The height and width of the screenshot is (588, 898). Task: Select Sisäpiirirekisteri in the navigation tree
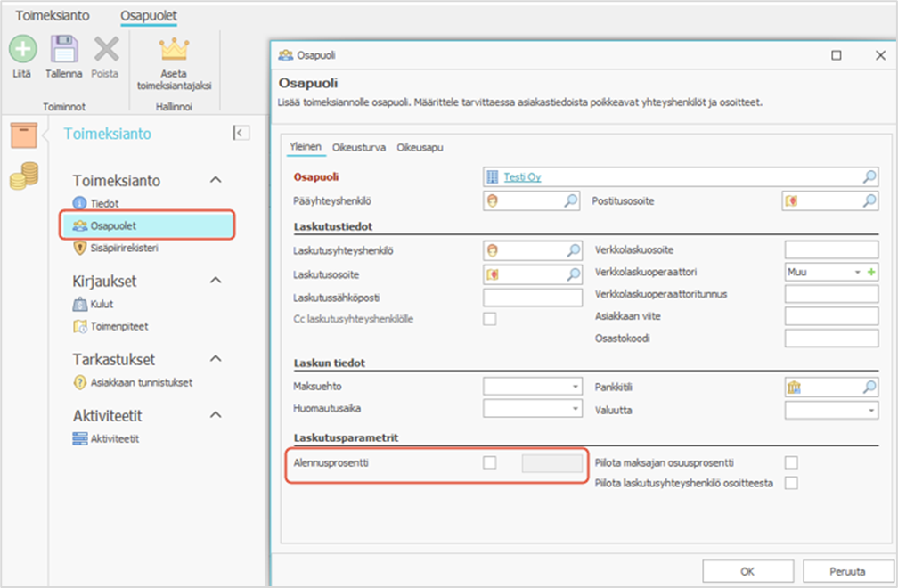pyautogui.click(x=124, y=249)
